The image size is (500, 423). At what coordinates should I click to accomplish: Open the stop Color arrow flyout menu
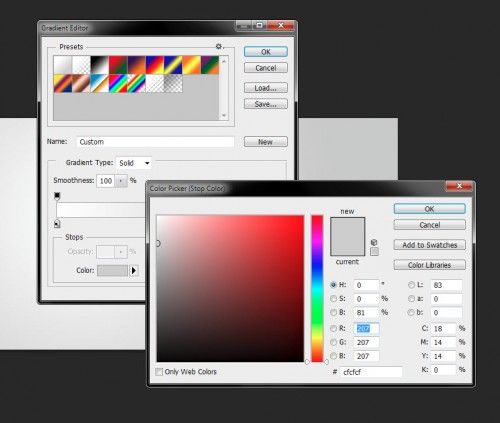134,270
